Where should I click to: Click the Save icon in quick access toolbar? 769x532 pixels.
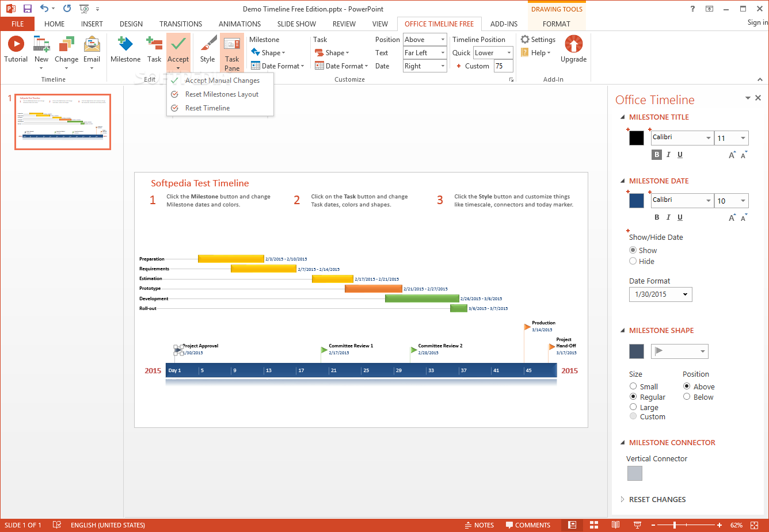[27, 9]
